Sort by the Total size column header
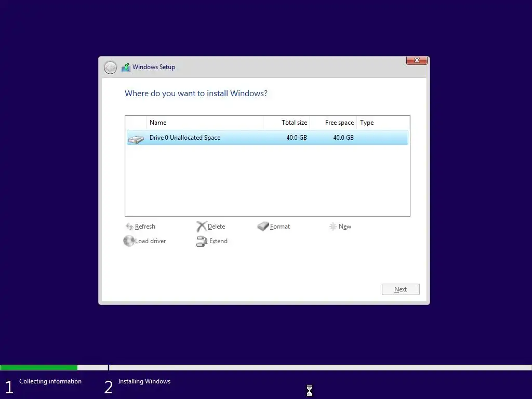The height and width of the screenshot is (399, 532). [x=286, y=123]
